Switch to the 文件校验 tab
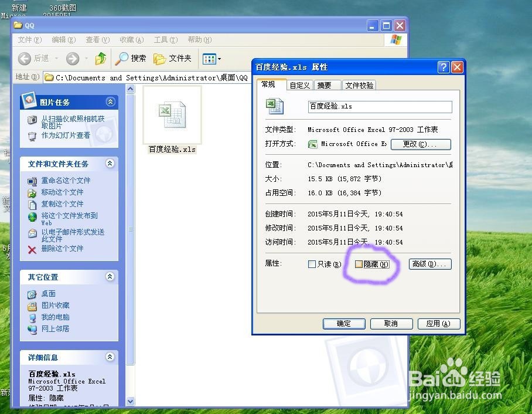 359,85
